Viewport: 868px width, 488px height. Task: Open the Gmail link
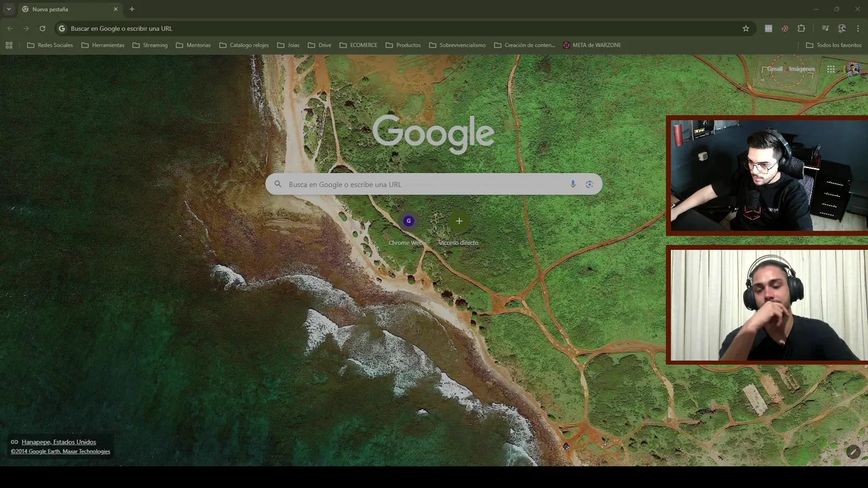click(774, 69)
